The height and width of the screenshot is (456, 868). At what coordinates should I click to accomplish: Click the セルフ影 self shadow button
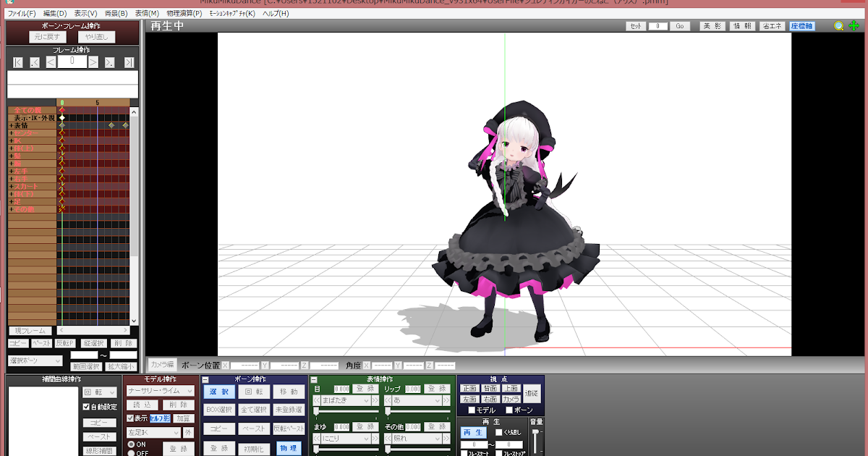point(160,418)
